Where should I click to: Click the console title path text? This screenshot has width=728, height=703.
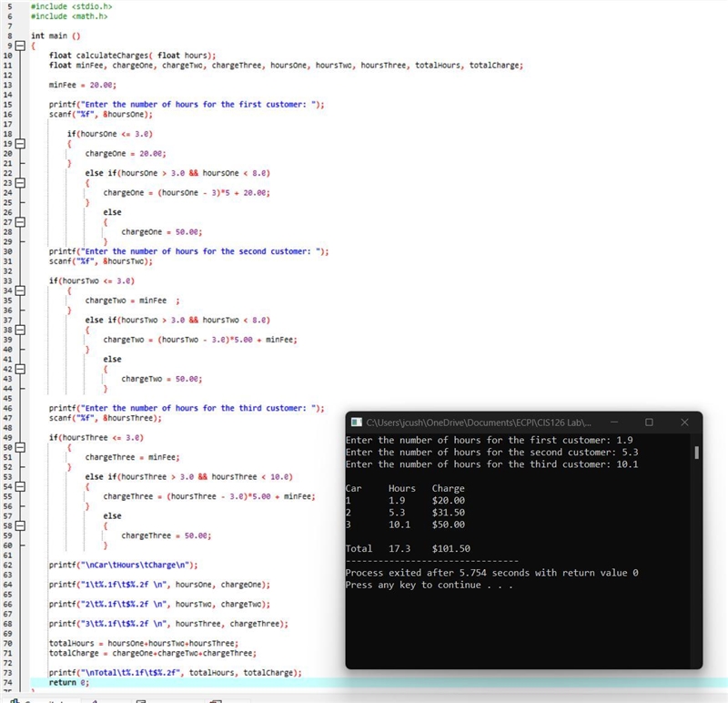(479, 423)
